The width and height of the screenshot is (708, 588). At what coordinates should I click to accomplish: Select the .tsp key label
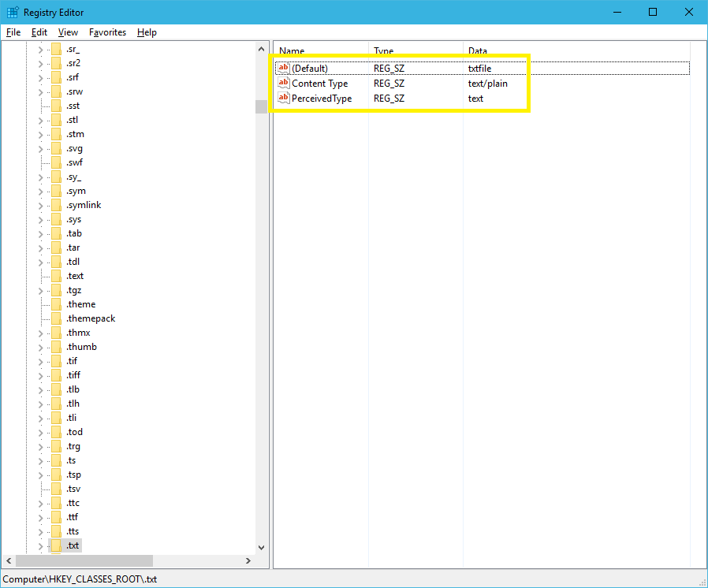(73, 474)
